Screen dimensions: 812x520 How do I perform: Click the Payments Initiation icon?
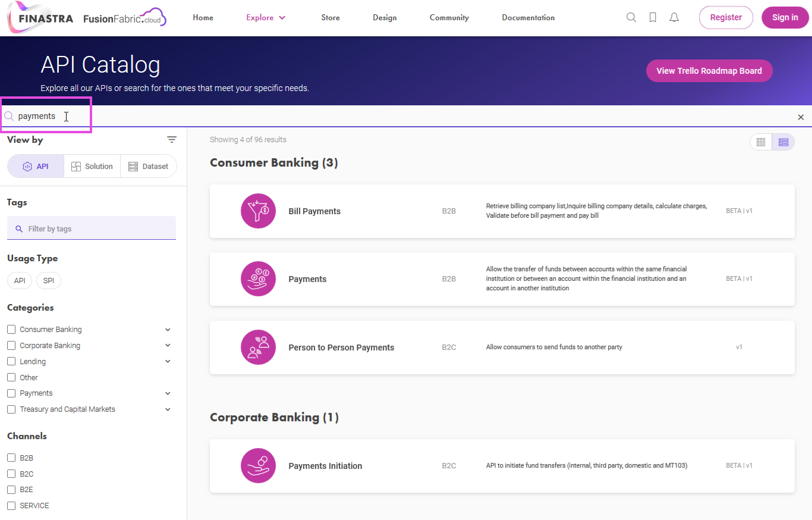click(258, 465)
